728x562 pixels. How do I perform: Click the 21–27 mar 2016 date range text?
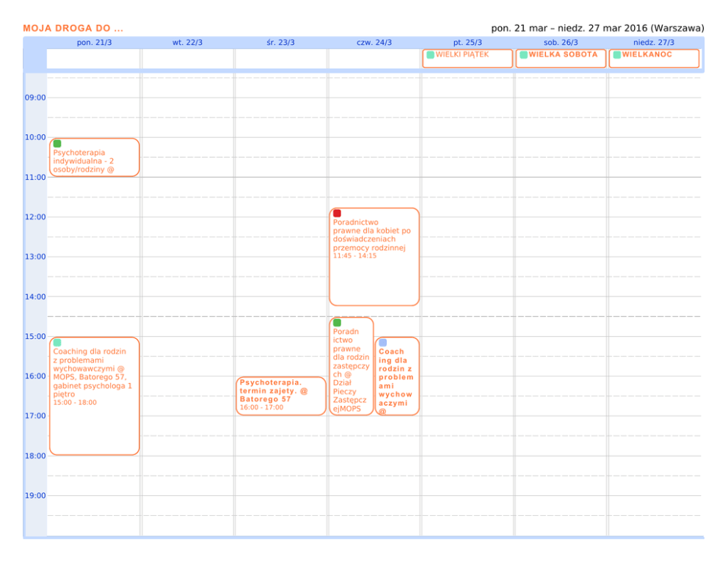597,29
